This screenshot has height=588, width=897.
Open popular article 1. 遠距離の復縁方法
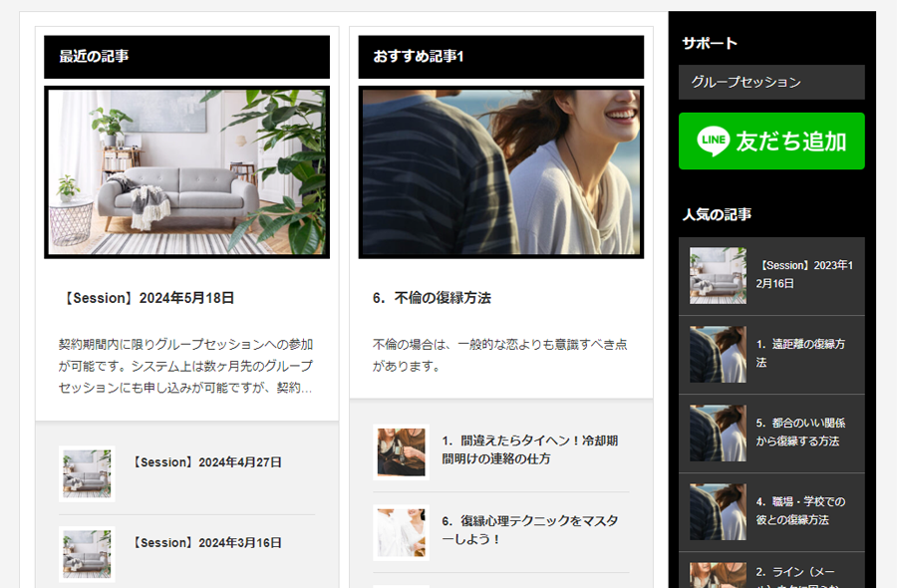point(800,353)
